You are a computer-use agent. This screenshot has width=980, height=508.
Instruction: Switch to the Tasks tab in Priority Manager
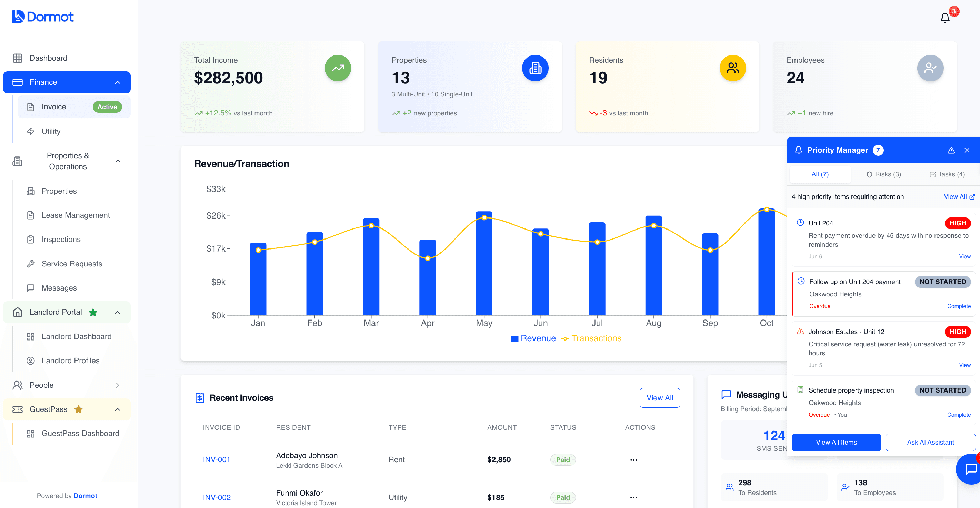947,174
